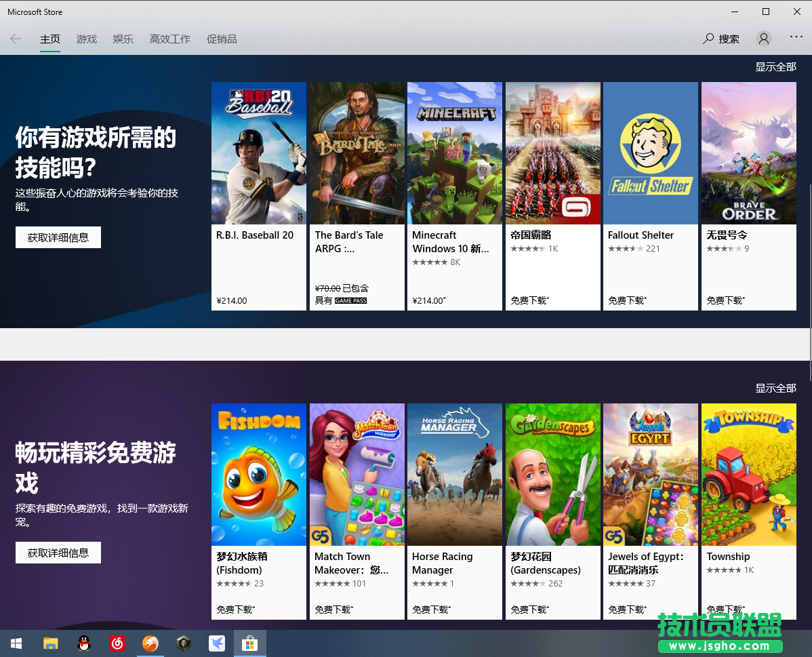Click the 梦幻水族箱 (Fishdom) title
Image resolution: width=812 pixels, height=657 pixels.
242,563
